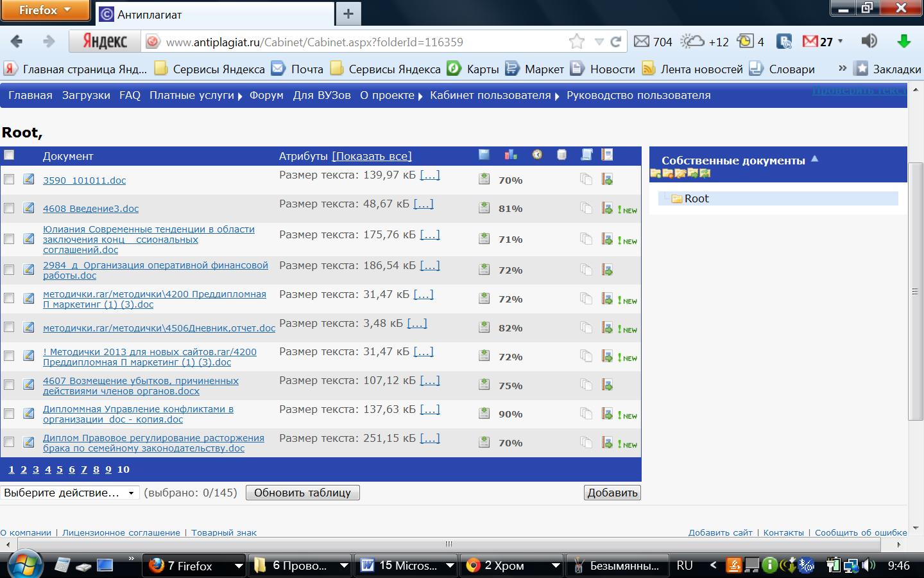Click the Обновить таблицу button
The image size is (924, 578).
pos(302,493)
